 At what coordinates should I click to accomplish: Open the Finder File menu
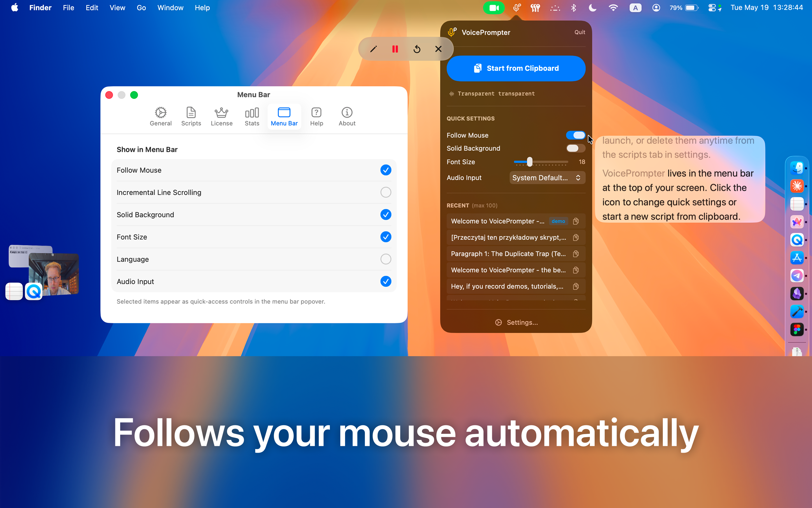(x=69, y=8)
